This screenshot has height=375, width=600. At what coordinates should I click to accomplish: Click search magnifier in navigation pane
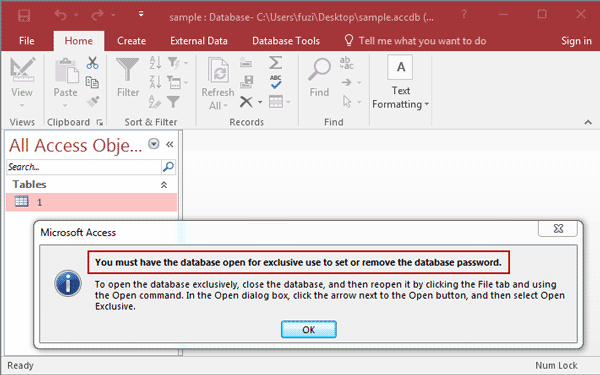point(168,167)
